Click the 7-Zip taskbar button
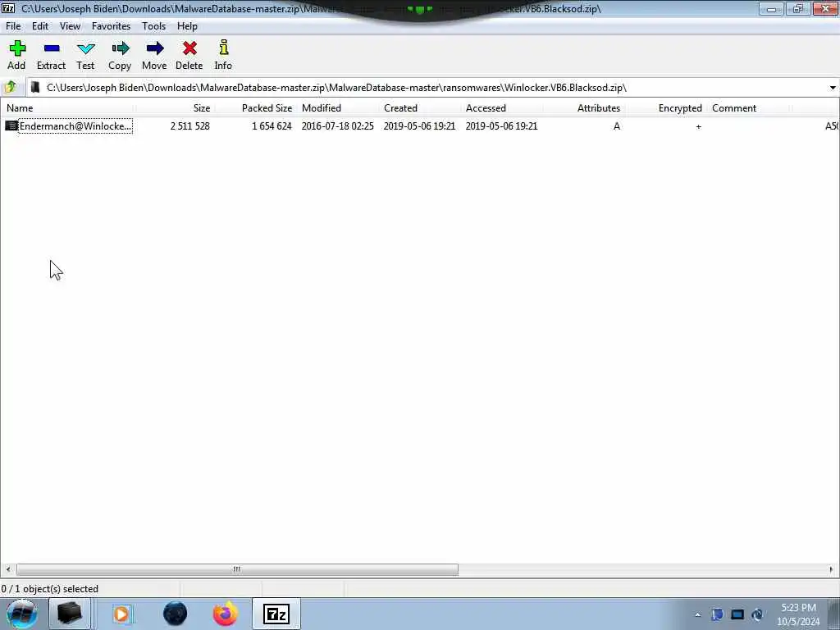This screenshot has height=630, width=840. click(x=276, y=614)
